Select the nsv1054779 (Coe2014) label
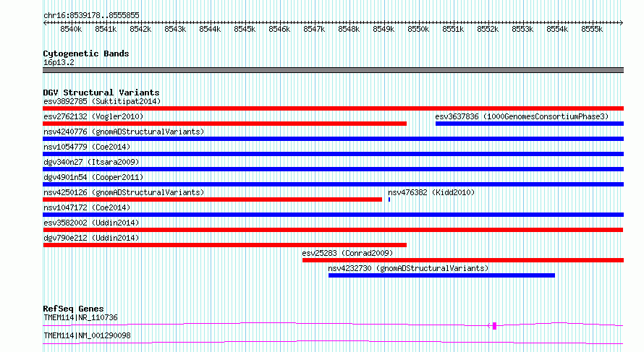Viewport: 644px width, 352px height. pyautogui.click(x=87, y=147)
